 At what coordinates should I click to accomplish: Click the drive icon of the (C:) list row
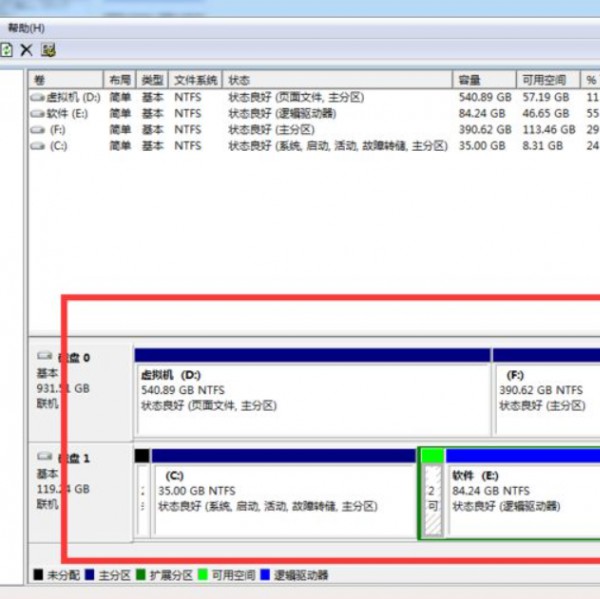pos(38,146)
